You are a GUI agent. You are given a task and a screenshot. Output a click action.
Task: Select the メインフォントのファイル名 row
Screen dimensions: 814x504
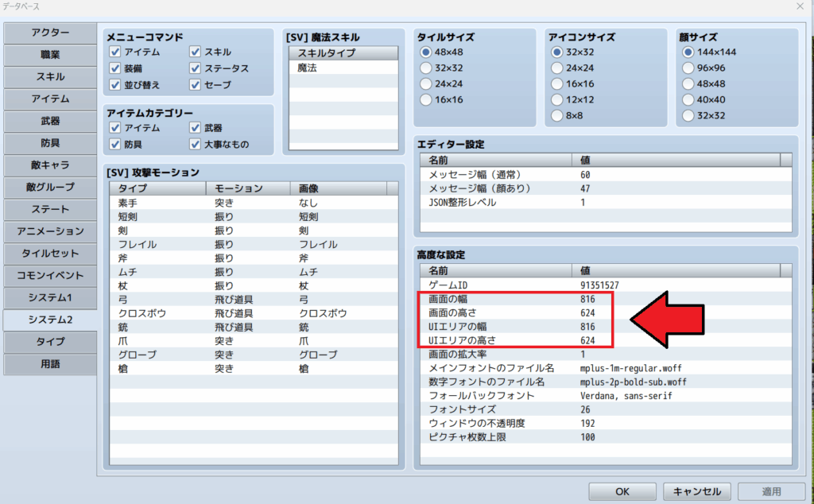point(606,369)
